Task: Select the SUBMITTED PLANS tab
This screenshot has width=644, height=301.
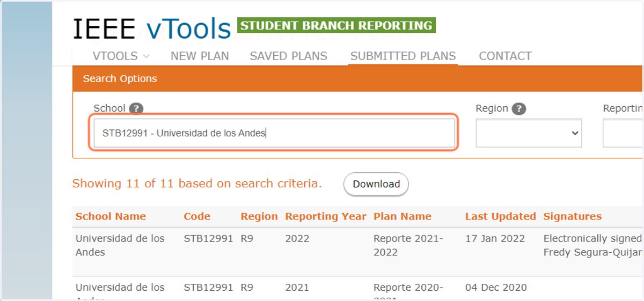Action: pyautogui.click(x=403, y=56)
